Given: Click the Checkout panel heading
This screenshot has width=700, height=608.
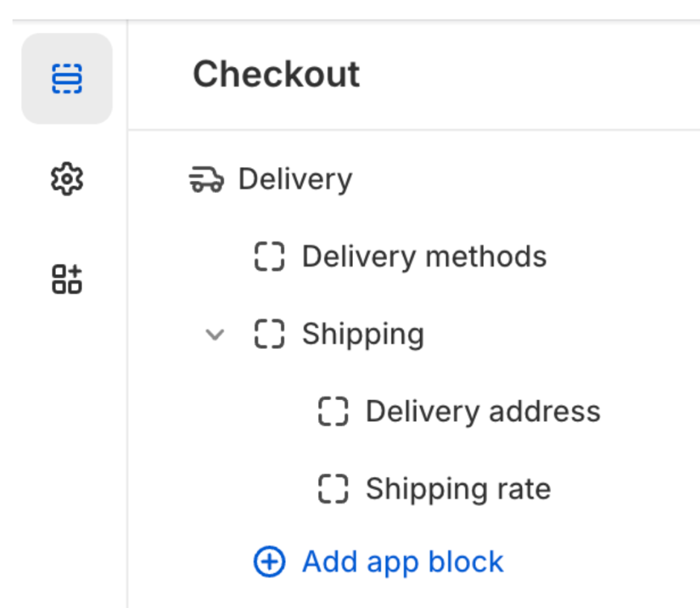Looking at the screenshot, I should tap(276, 75).
